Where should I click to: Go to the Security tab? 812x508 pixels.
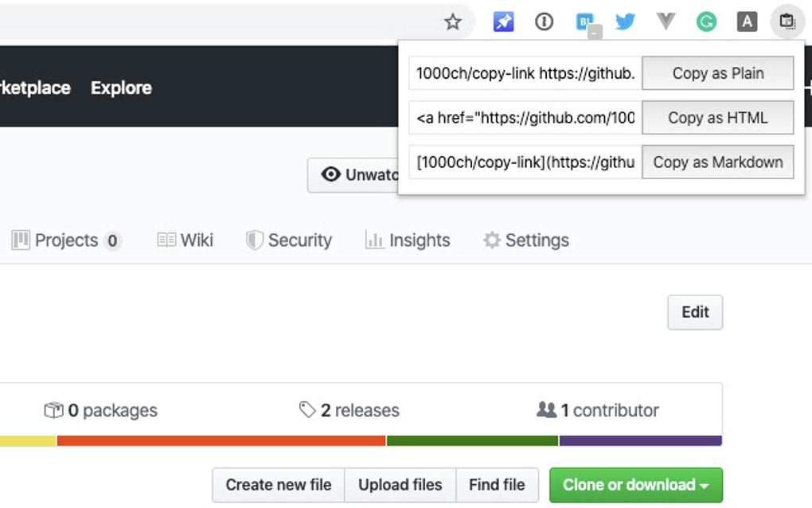point(289,240)
